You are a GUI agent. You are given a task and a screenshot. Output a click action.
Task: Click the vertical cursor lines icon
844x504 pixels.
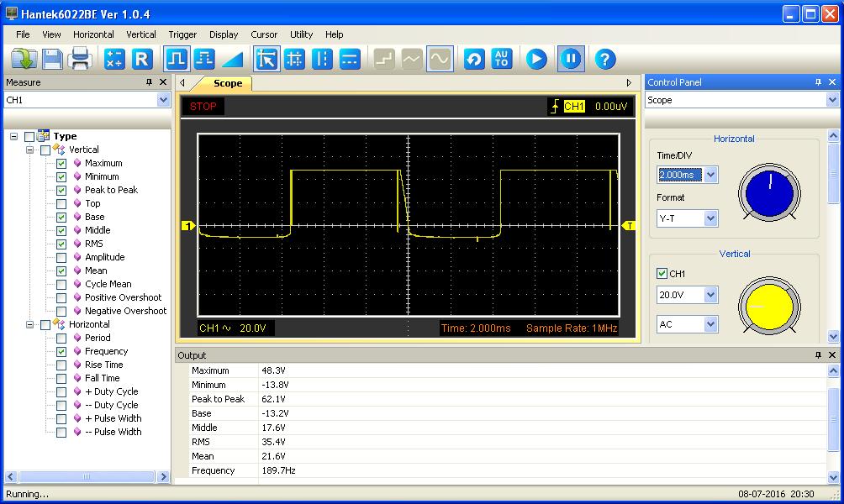[322, 59]
